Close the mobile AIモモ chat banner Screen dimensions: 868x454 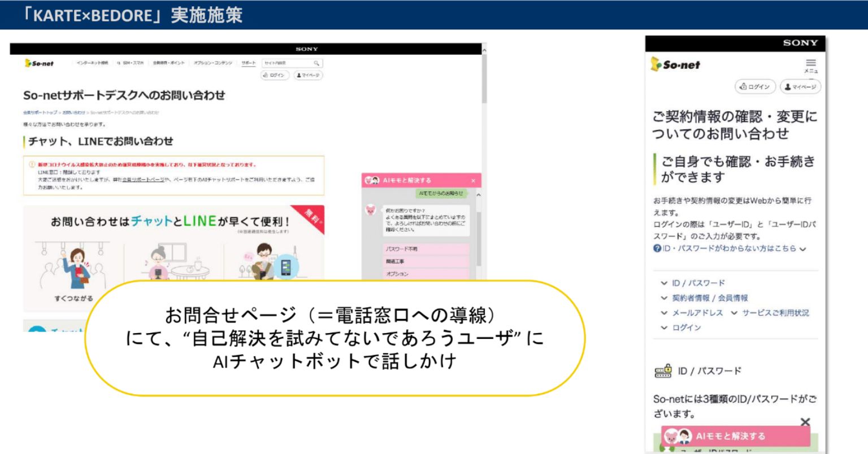click(805, 422)
